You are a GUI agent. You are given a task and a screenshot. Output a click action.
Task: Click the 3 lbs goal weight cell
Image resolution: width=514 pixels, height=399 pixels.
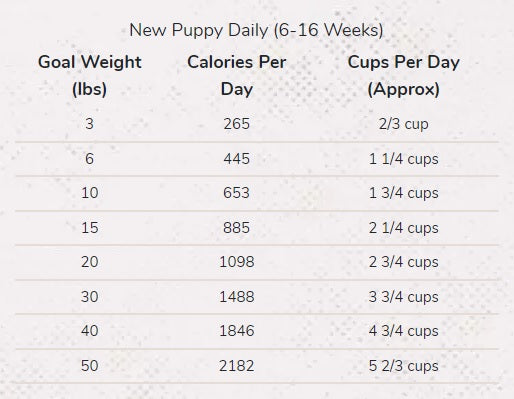coord(89,124)
